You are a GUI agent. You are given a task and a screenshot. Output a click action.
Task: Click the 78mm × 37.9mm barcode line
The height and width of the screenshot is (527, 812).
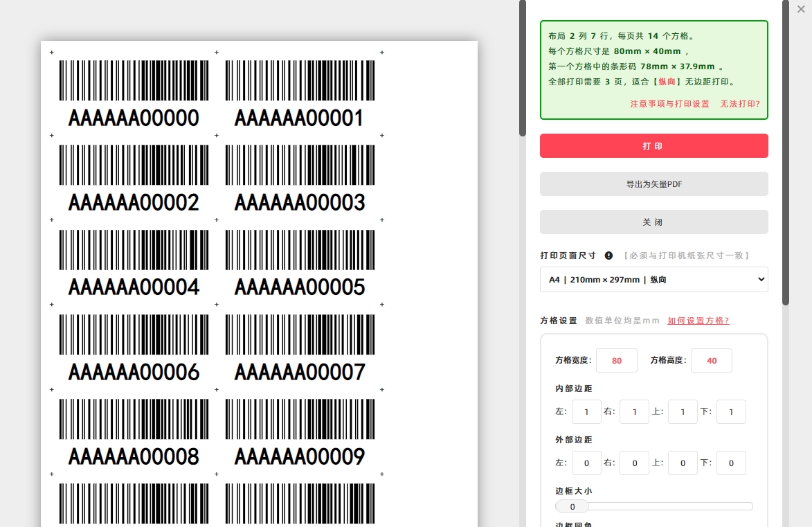(636, 66)
